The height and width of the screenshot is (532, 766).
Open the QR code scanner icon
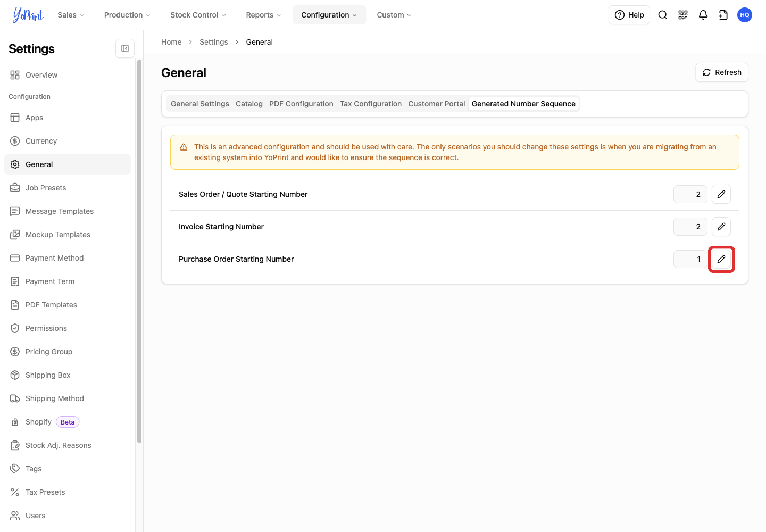click(683, 15)
